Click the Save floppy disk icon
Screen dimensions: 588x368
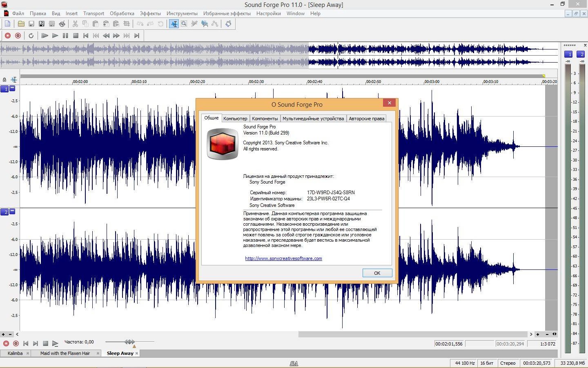(x=31, y=24)
